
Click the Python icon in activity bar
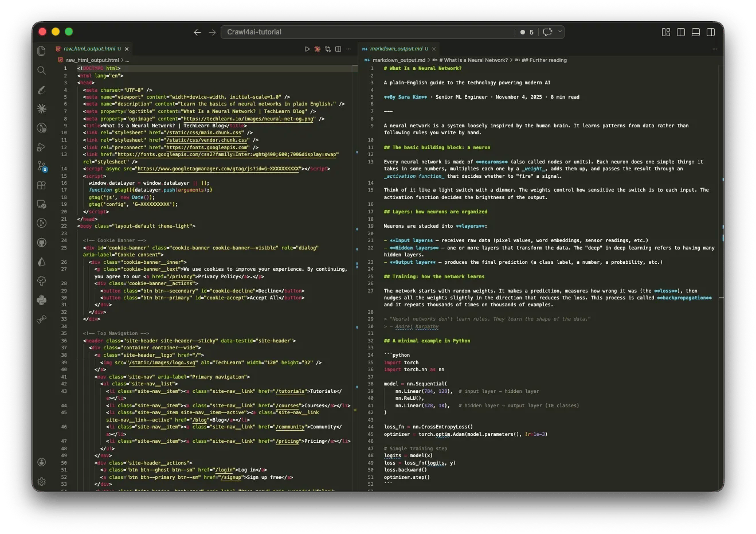point(41,300)
